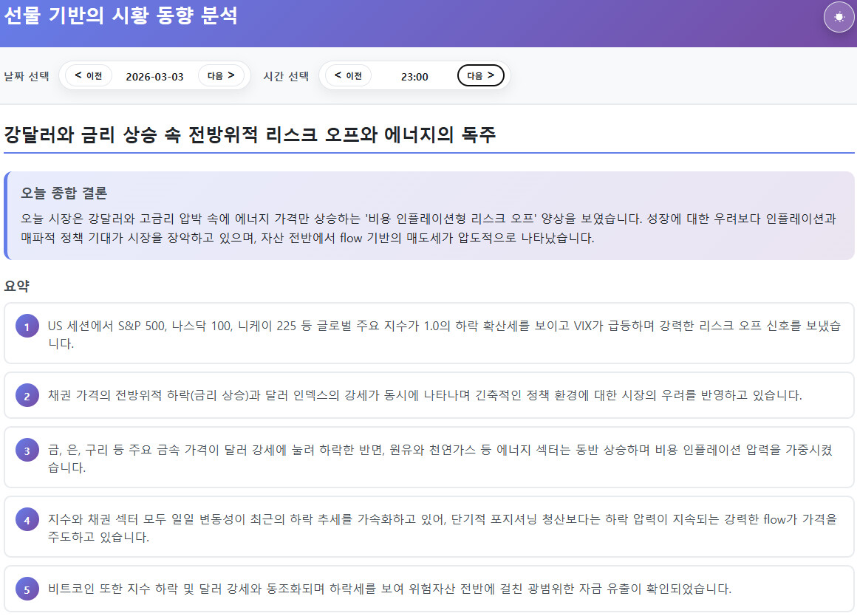Click the number 3 summary badge
This screenshot has width=857, height=616.
(27, 451)
